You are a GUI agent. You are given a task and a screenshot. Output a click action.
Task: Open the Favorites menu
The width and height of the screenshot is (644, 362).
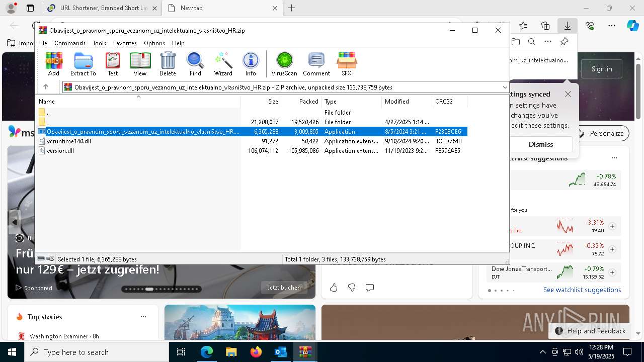coord(125,43)
